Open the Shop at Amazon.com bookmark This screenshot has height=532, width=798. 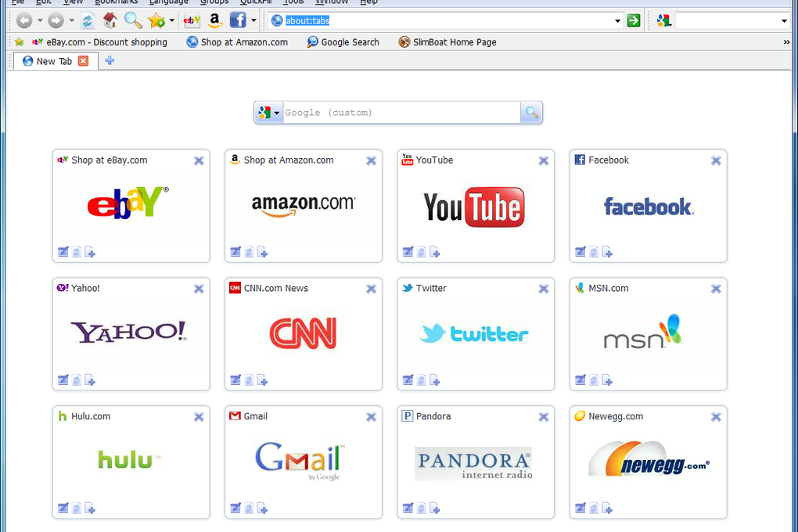(x=237, y=42)
